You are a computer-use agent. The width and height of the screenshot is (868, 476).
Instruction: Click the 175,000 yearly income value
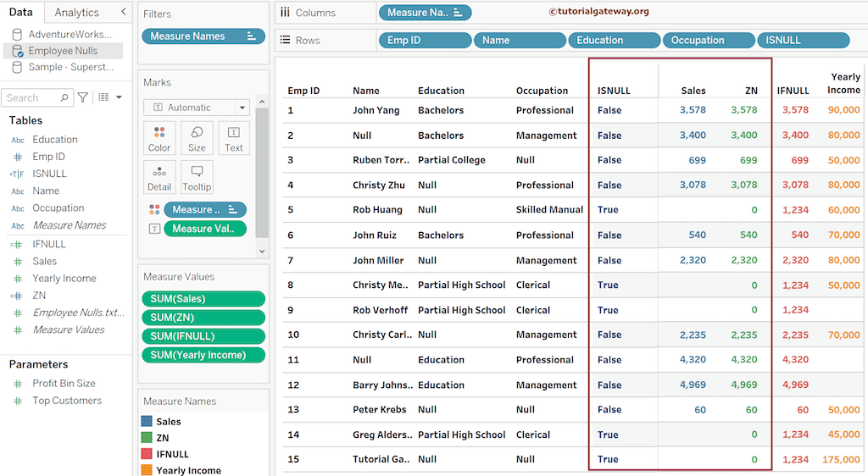841,459
